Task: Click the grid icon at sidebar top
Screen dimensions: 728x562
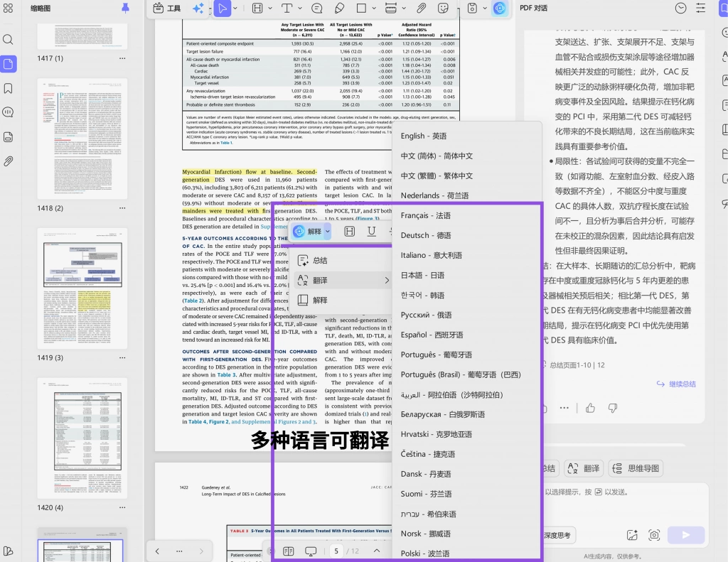Action: [8, 8]
